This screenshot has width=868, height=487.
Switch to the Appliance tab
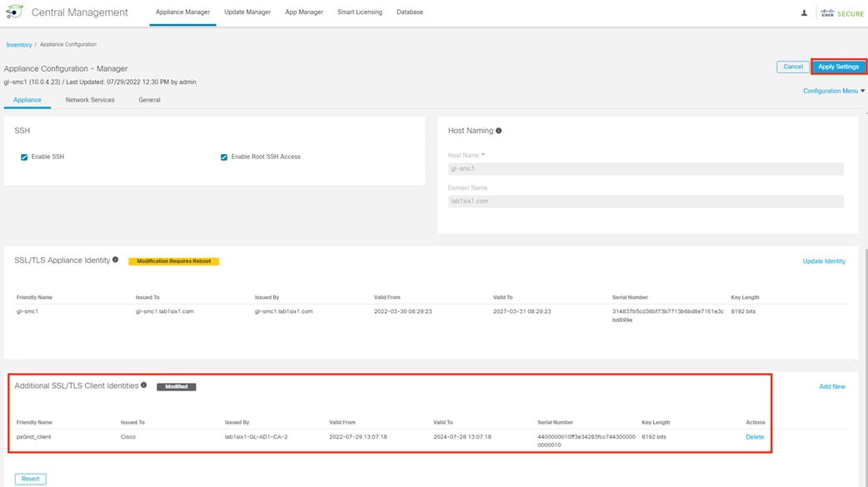point(27,100)
